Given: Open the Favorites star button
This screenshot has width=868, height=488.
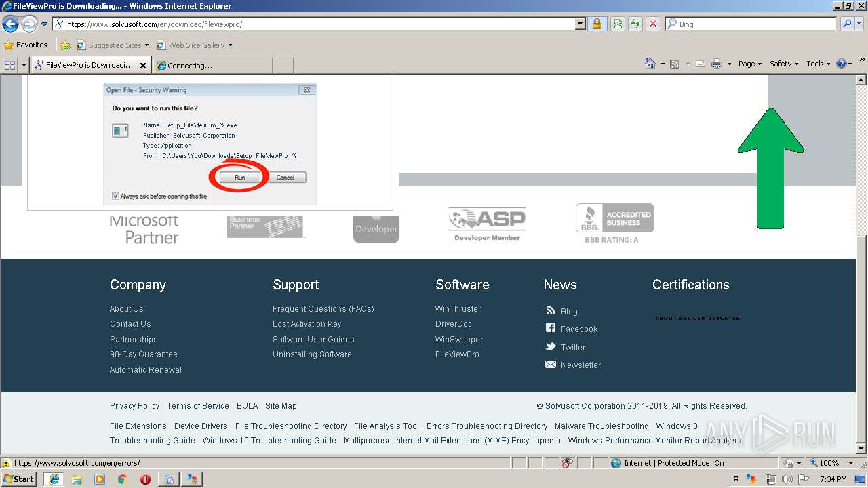Looking at the screenshot, I should 26,45.
